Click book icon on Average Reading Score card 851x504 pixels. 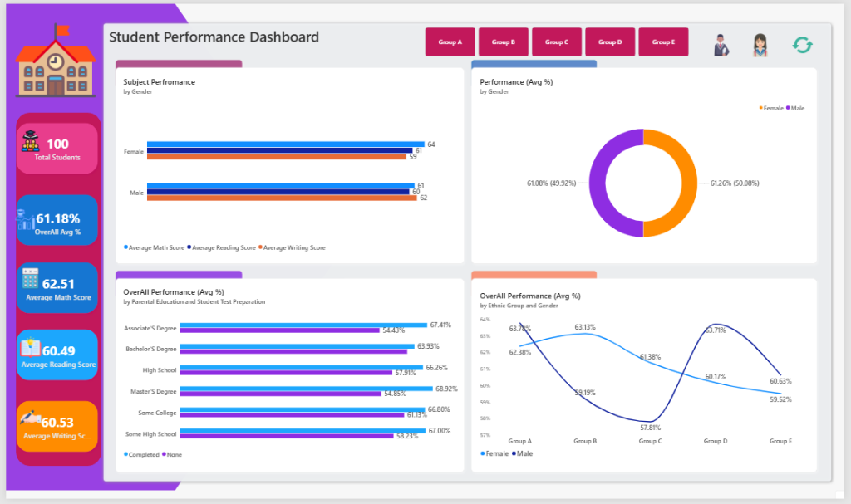31,347
